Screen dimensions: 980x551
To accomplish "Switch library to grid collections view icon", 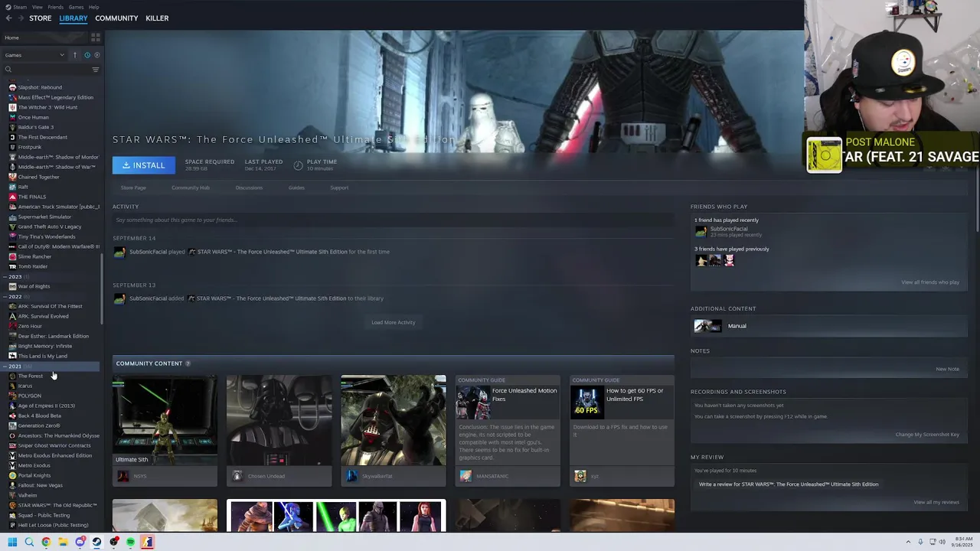I will coord(96,37).
